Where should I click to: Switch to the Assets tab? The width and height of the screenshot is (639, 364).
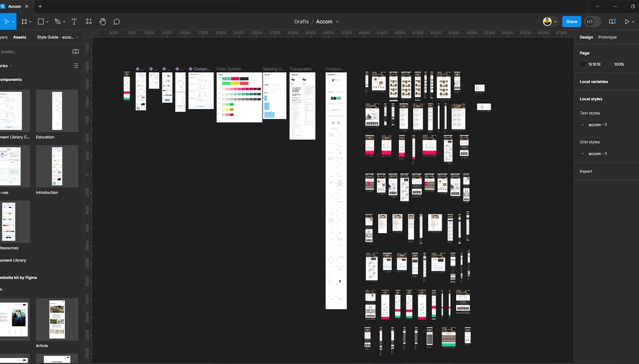[x=19, y=37]
